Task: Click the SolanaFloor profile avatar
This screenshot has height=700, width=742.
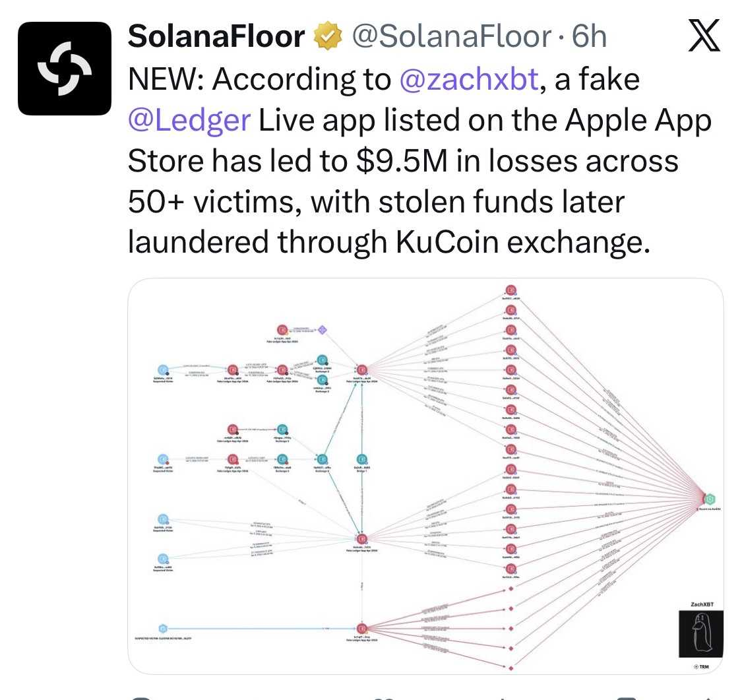Action: [x=65, y=69]
